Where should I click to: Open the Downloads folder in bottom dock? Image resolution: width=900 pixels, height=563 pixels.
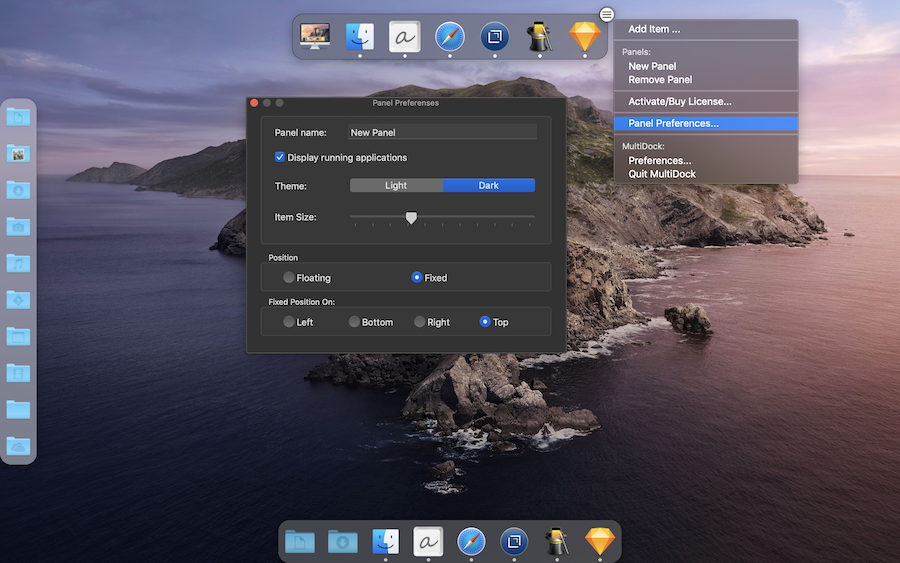click(x=343, y=541)
